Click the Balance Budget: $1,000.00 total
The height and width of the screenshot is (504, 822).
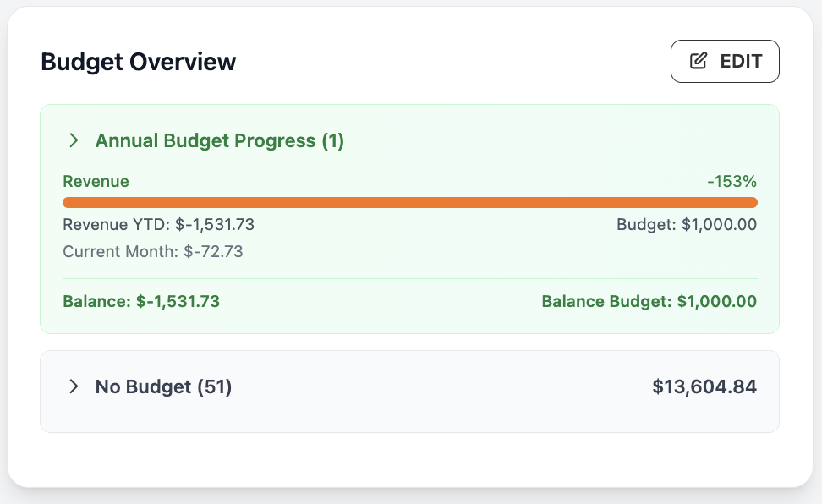pos(649,301)
